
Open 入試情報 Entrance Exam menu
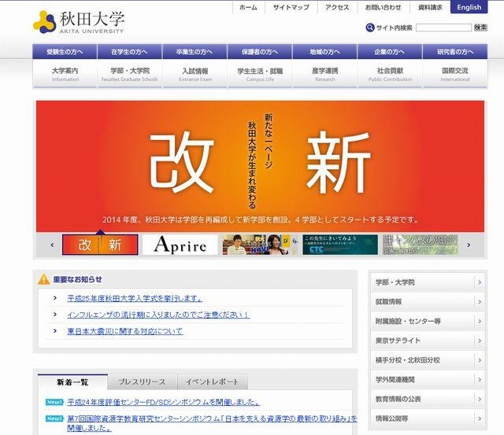point(195,74)
